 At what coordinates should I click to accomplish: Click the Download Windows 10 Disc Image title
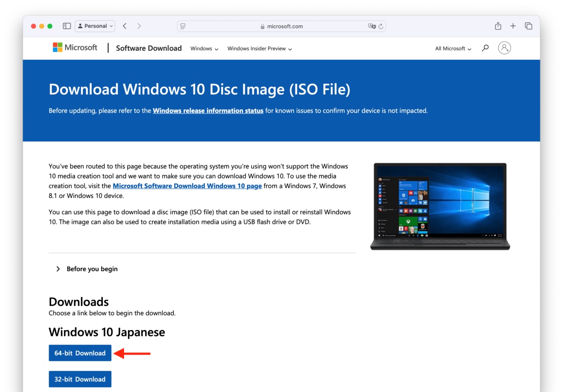[x=200, y=89]
